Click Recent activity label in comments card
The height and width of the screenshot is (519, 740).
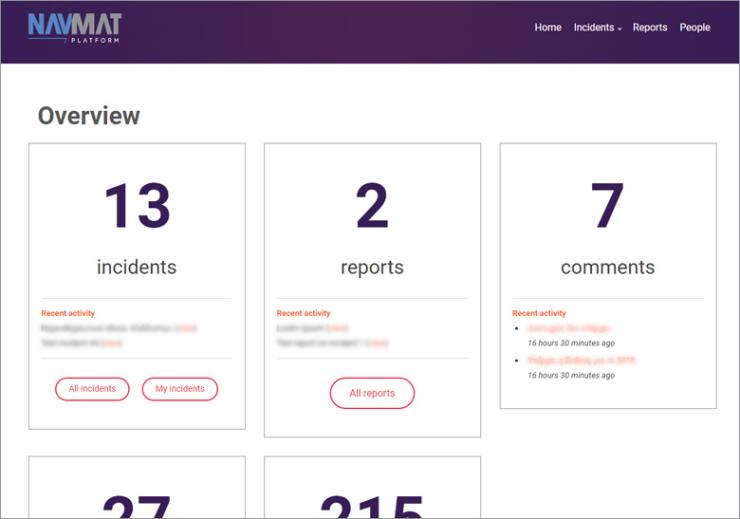(539, 313)
